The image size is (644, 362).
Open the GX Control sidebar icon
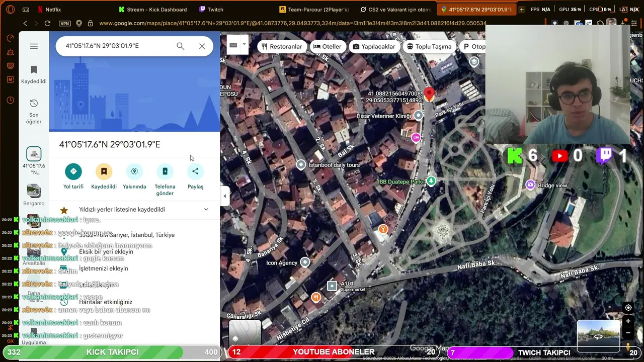coord(11,38)
